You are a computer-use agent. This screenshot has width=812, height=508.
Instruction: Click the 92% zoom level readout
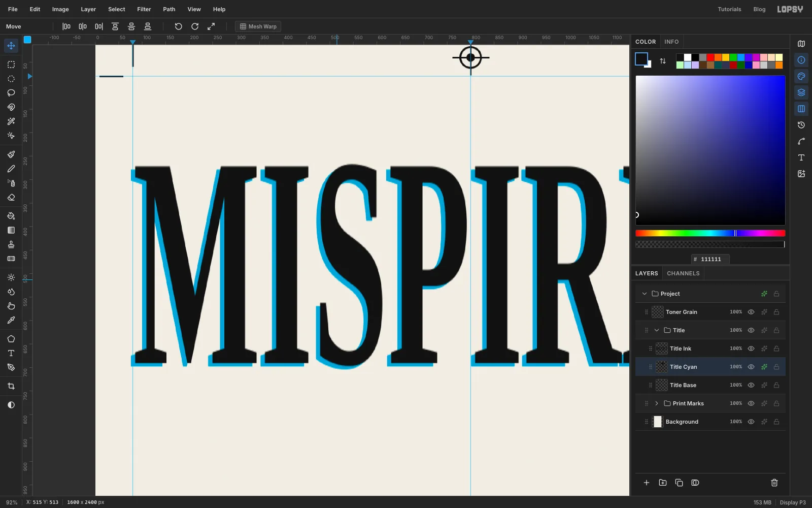tap(12, 502)
